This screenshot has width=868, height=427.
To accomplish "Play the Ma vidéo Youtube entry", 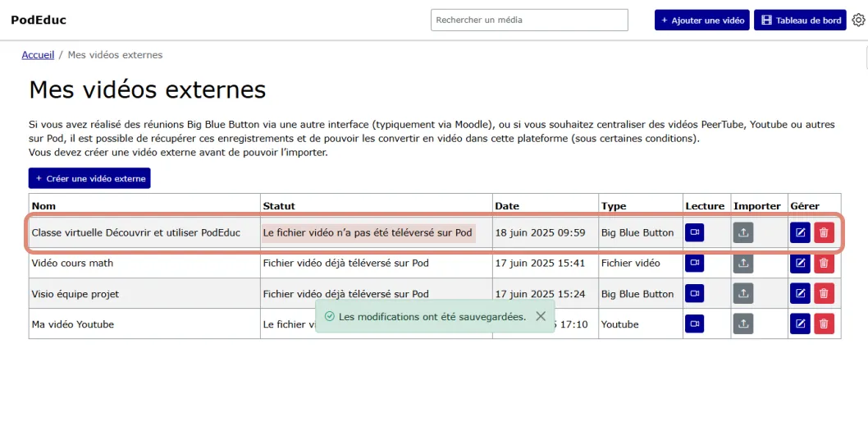I will pyautogui.click(x=694, y=324).
